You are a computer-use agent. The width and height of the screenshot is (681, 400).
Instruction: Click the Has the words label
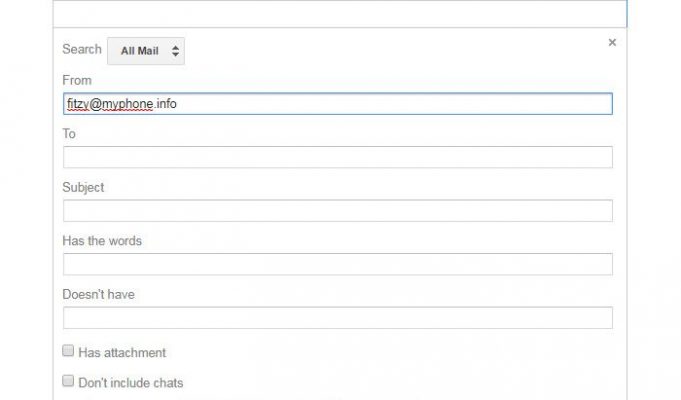102,241
